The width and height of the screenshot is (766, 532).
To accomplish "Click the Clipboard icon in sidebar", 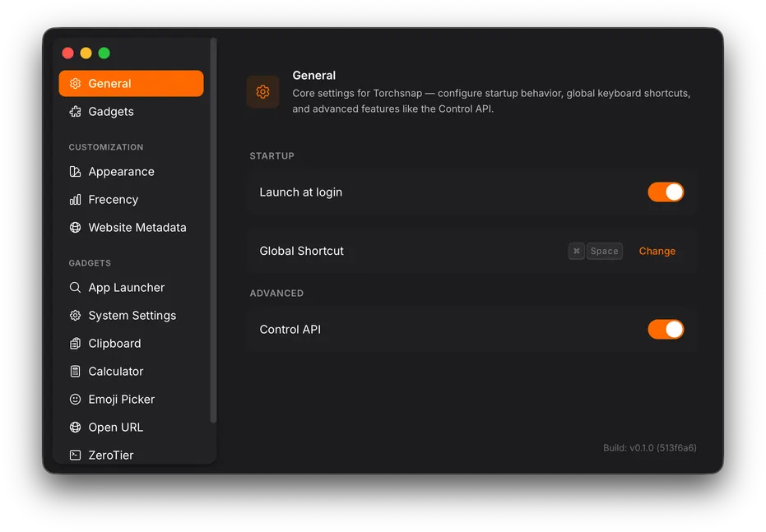I will pos(75,344).
